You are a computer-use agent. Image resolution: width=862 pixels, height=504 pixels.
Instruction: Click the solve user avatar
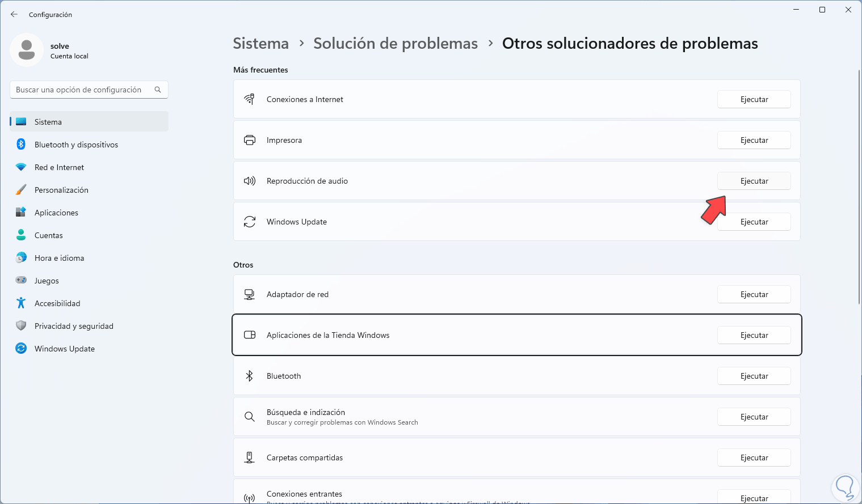(x=26, y=50)
